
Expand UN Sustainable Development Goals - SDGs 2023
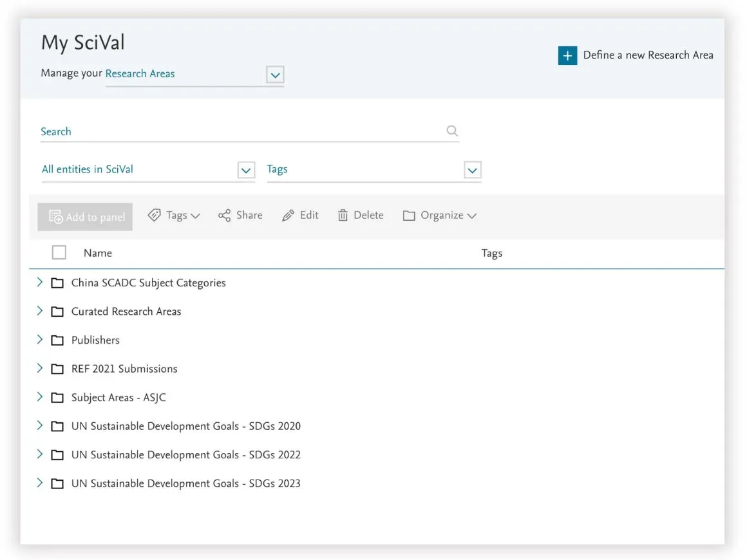pos(39,483)
